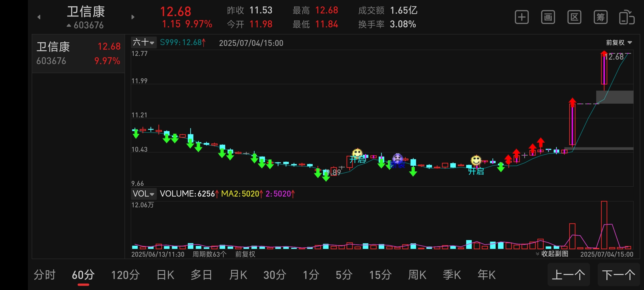The height and width of the screenshot is (290, 644).
Task: Tap the S999:12.68 indicator value
Action: click(183, 42)
